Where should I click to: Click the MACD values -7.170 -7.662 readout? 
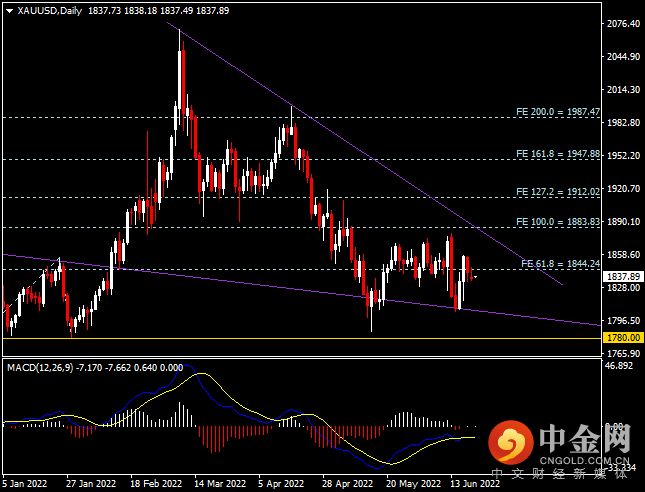point(103,367)
